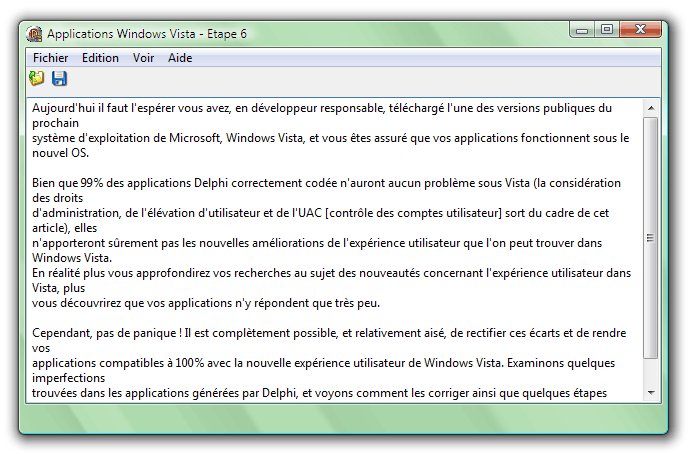Viewport: 692px width, 454px height.
Task: Click the blue floppy disk save icon
Action: (x=59, y=78)
